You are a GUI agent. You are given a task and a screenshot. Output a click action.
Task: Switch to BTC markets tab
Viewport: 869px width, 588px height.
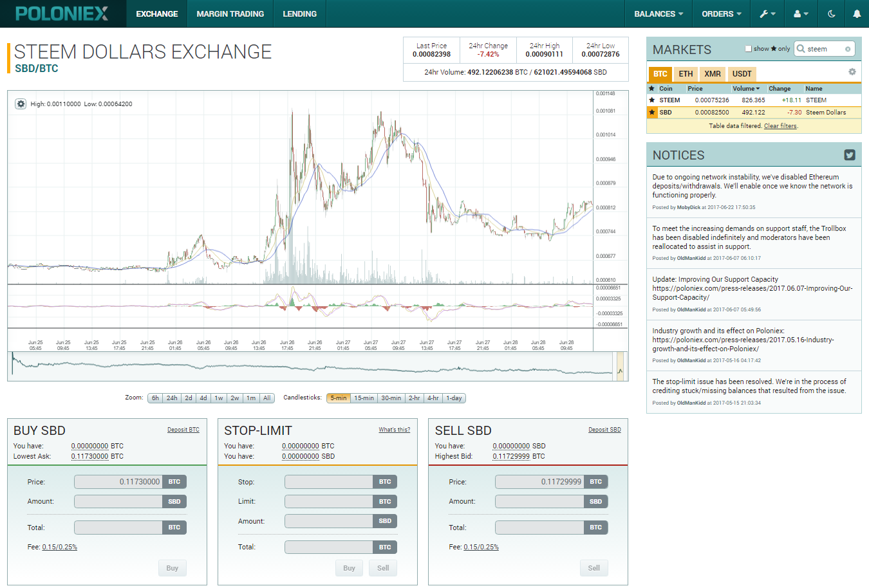pyautogui.click(x=660, y=73)
